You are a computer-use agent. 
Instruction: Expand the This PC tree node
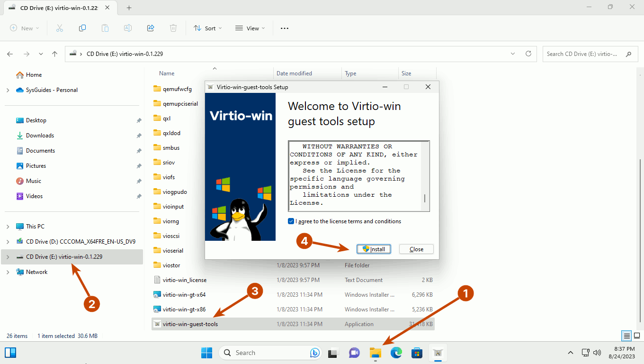pyautogui.click(x=8, y=227)
